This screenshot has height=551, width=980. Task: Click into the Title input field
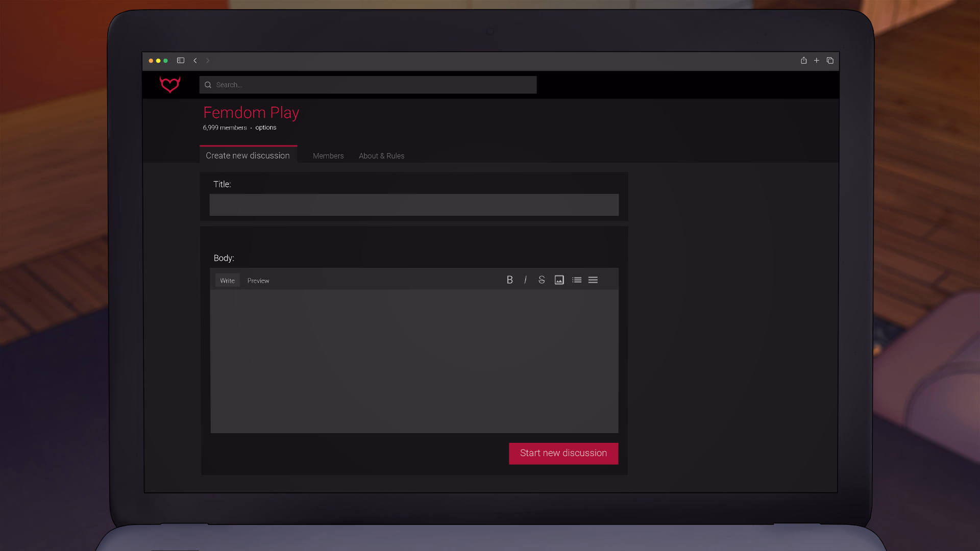click(414, 205)
